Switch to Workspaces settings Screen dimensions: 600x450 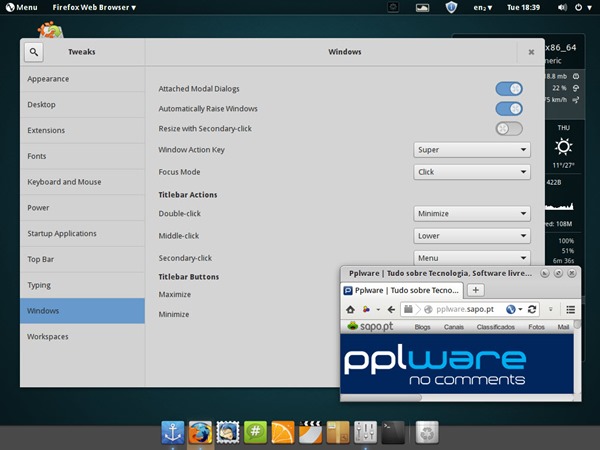82,337
